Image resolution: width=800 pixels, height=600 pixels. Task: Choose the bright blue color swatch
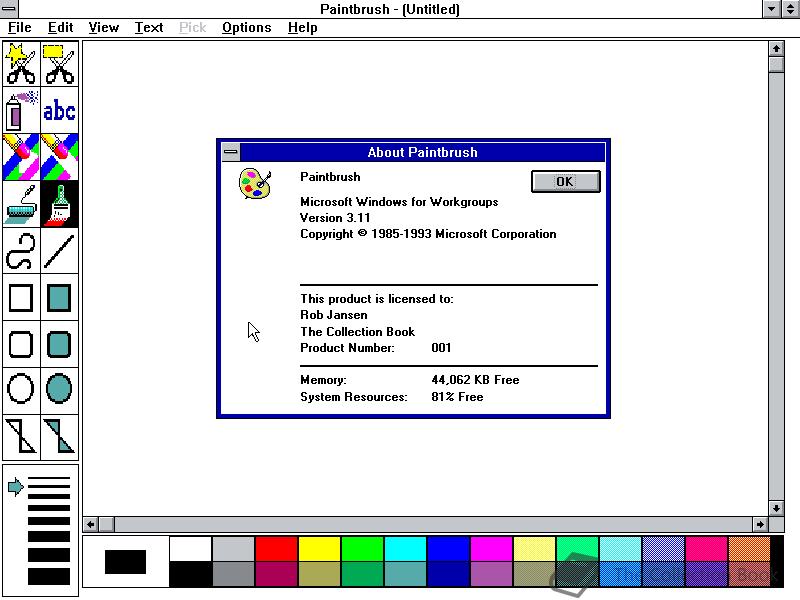point(448,548)
